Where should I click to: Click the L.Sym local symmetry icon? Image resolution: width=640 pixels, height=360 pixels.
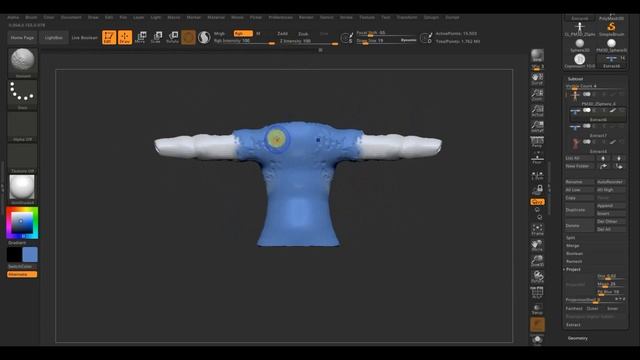537,175
